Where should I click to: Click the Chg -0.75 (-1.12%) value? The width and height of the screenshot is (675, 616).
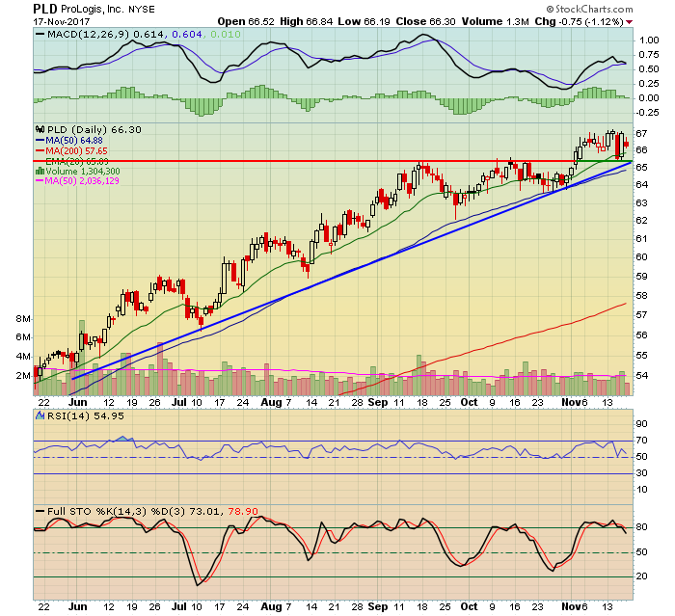point(579,21)
